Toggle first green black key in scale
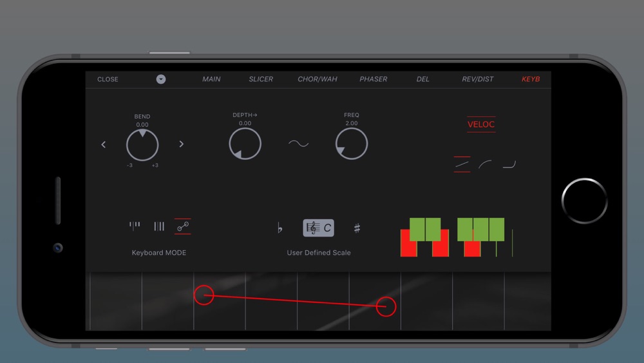The image size is (644, 363). click(x=417, y=230)
